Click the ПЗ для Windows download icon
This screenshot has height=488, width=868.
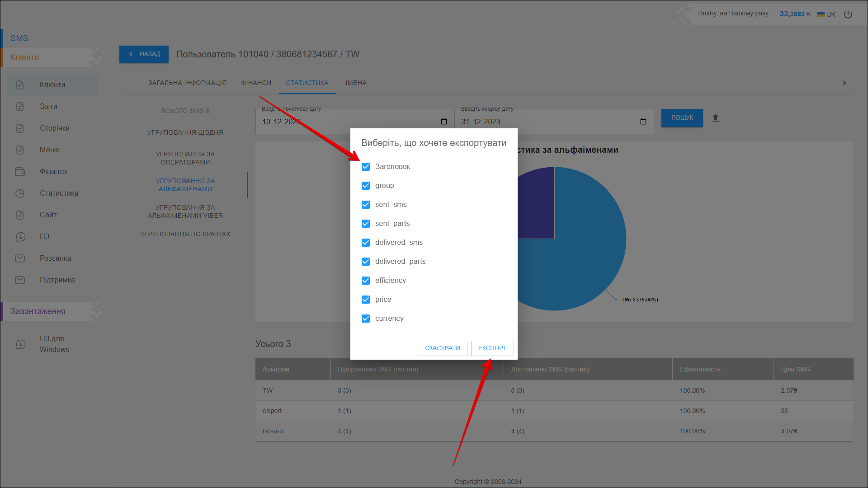[x=21, y=344]
